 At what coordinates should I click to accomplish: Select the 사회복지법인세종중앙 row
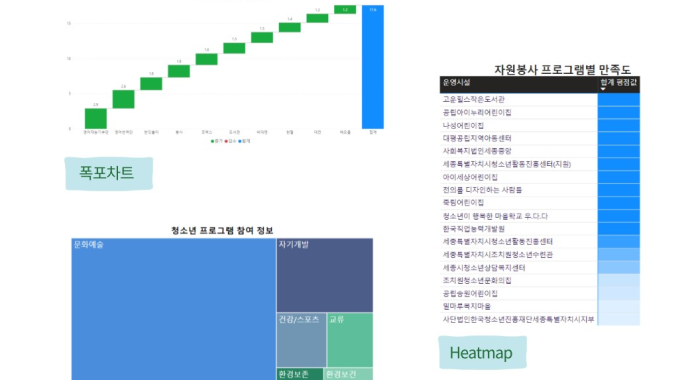point(540,151)
